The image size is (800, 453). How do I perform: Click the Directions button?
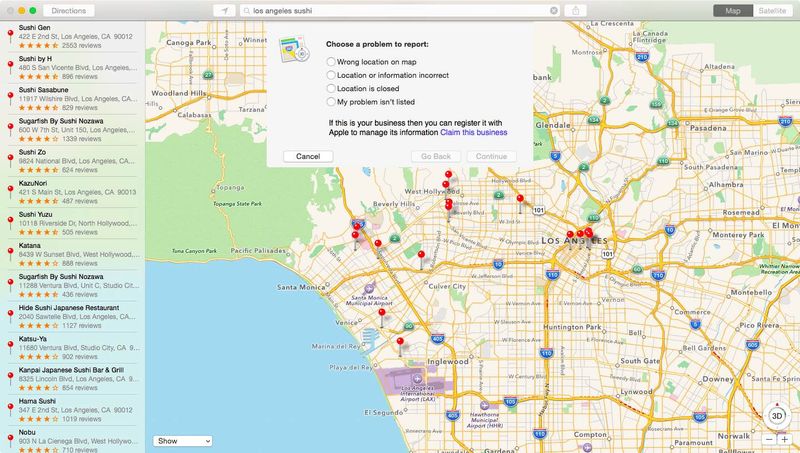(x=69, y=10)
